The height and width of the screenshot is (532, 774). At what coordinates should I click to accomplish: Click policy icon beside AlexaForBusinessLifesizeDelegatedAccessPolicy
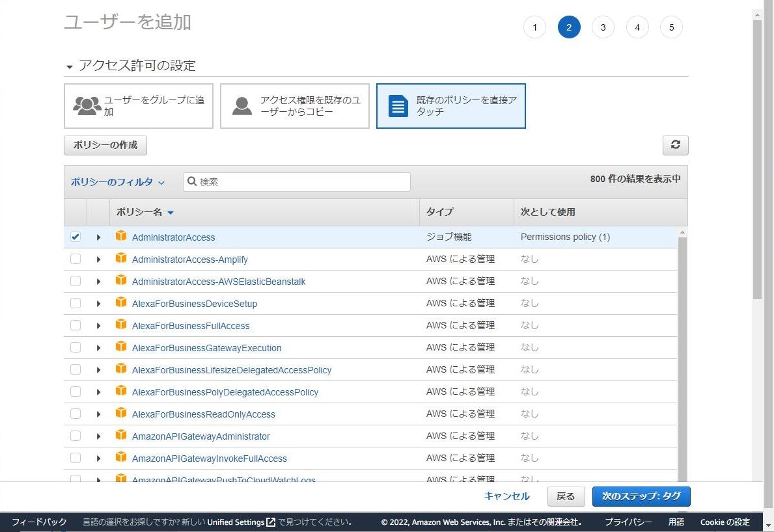pos(121,369)
